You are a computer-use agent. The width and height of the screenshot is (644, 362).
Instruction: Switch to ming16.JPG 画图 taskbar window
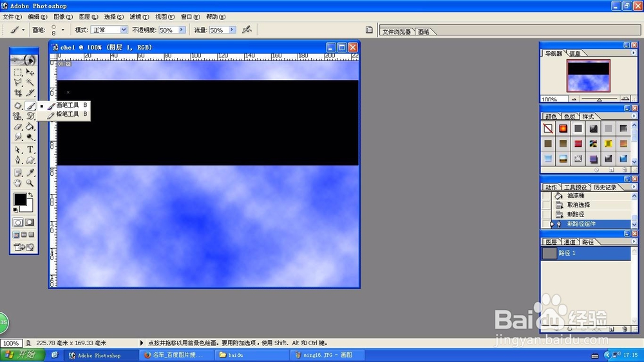point(327,355)
